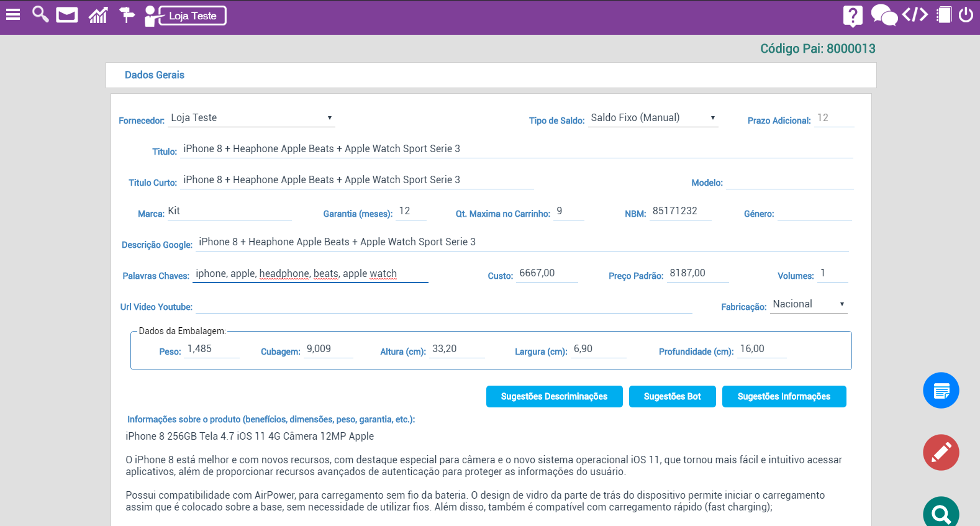Open the help question mark icon
980x526 pixels.
click(x=853, y=16)
